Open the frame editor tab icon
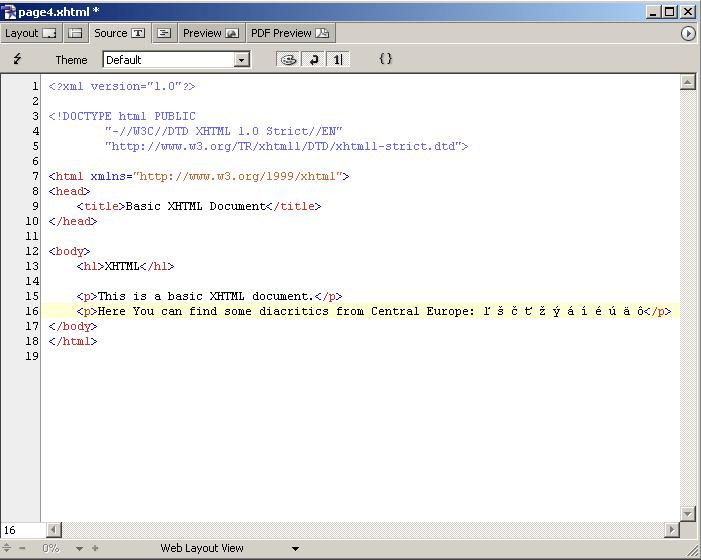 pyautogui.click(x=75, y=34)
